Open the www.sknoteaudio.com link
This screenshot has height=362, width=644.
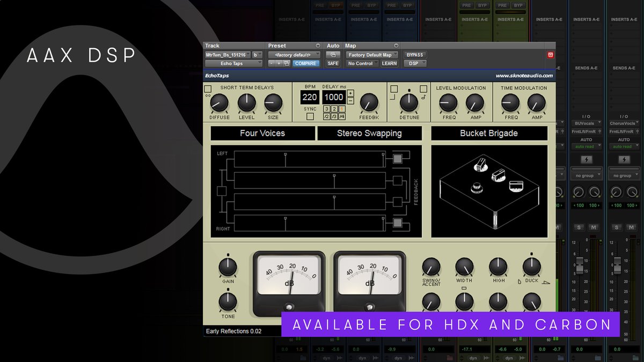pyautogui.click(x=524, y=76)
